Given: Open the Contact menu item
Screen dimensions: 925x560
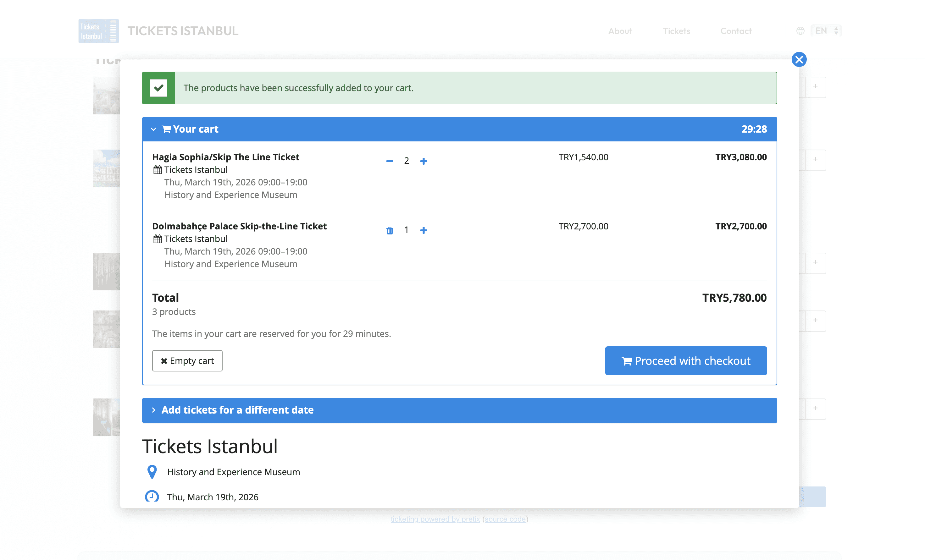Looking at the screenshot, I should click(x=736, y=31).
